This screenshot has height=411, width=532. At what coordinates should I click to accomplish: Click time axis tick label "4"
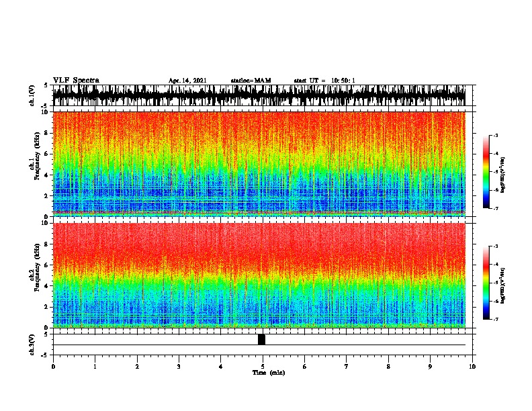[x=221, y=367]
